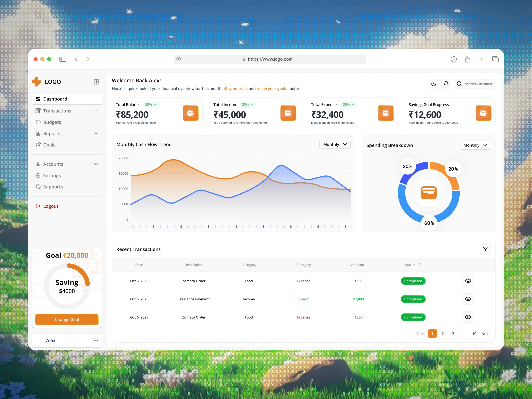Open the Alex profile more options dots
532x399 pixels.
(96, 340)
